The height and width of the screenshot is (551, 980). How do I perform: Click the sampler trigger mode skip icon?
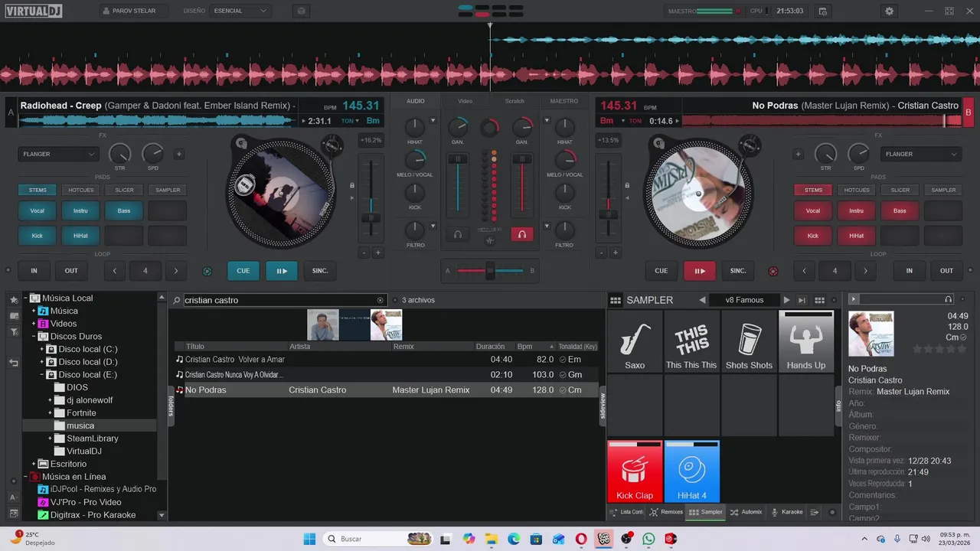pos(802,300)
